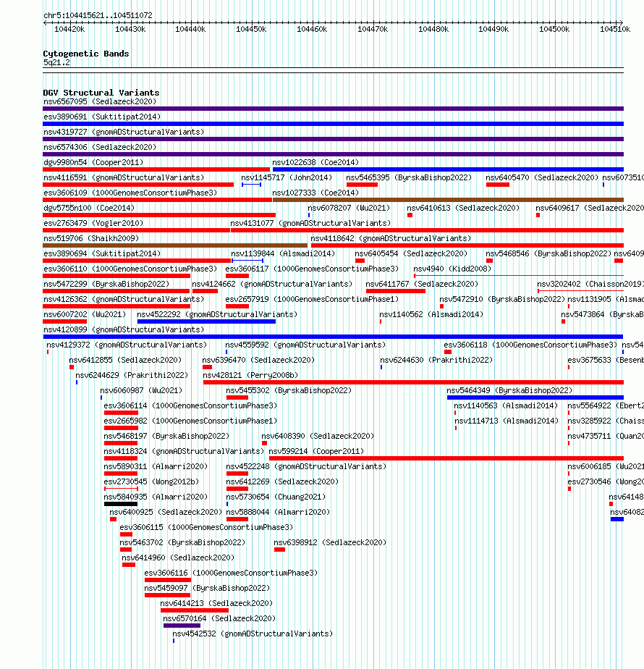Open nsv6405470 (Sedlazeck2020) variant
Viewport: 644px width, 669px height.
point(542,177)
